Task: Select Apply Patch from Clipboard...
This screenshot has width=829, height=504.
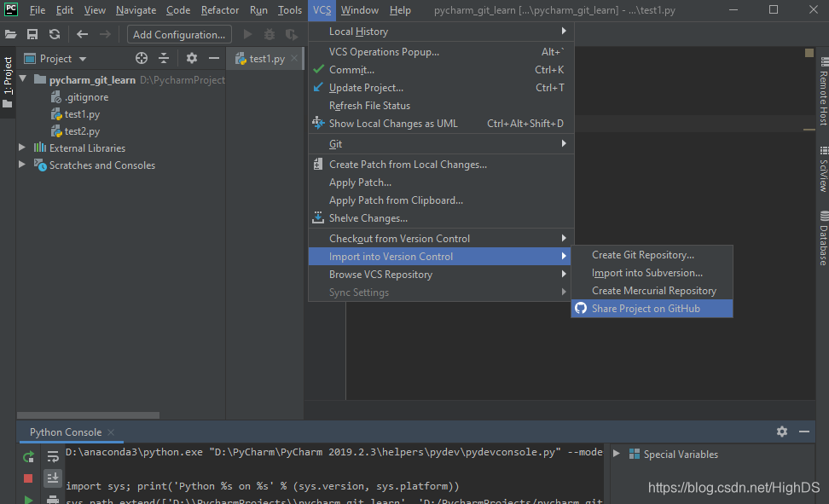Action: click(441, 200)
